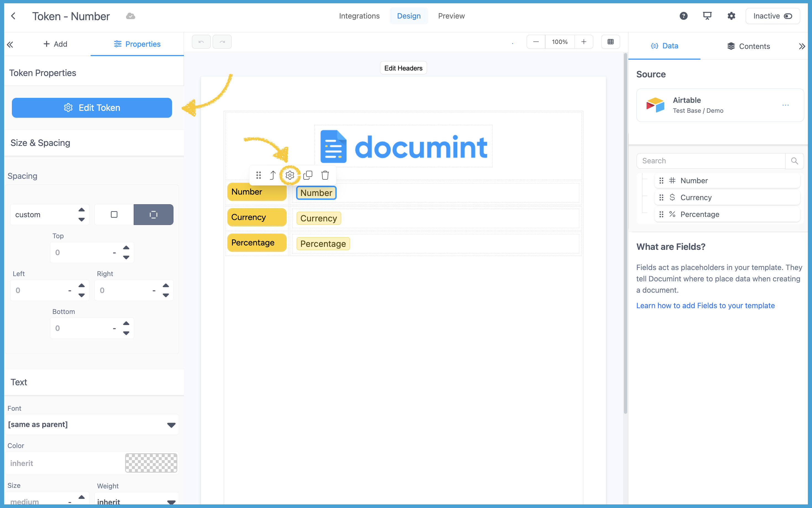This screenshot has width=812, height=508.
Task: Switch to the Preview tab
Action: point(451,16)
